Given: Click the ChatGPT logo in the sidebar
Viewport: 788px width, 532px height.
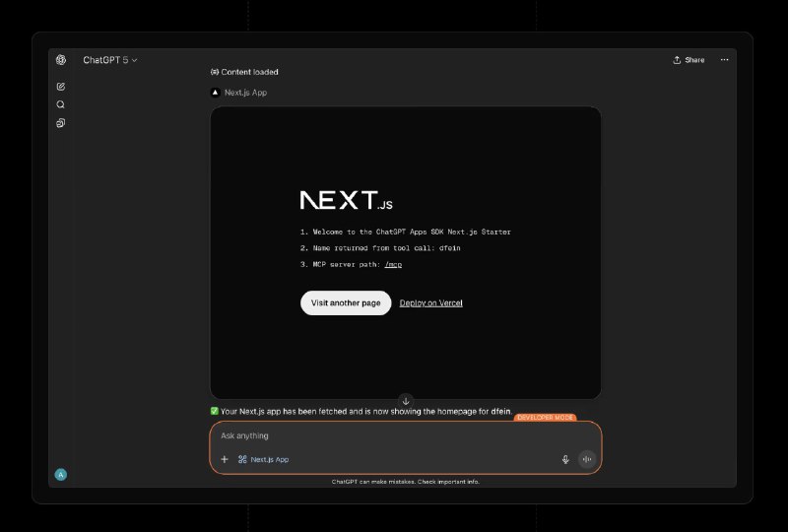Looking at the screenshot, I should pos(61,60).
